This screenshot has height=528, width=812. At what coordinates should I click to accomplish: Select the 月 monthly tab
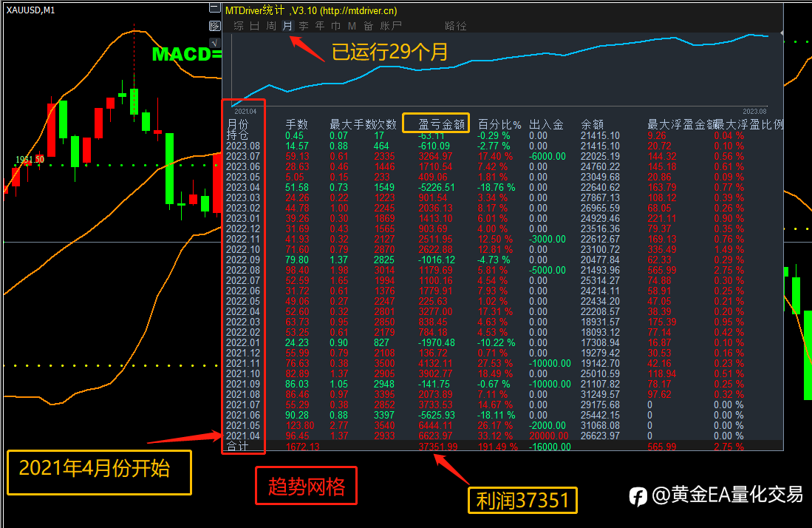[287, 26]
